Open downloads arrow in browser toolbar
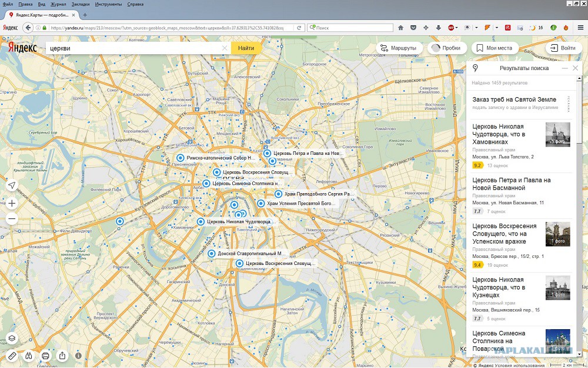Viewport: 588px width, 368px height. click(x=439, y=28)
